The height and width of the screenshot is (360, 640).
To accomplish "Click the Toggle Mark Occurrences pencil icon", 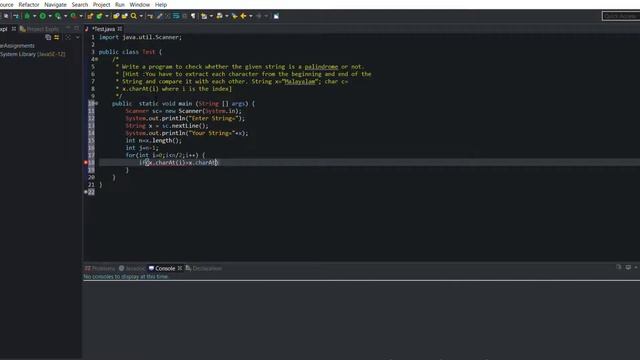I will (x=160, y=16).
